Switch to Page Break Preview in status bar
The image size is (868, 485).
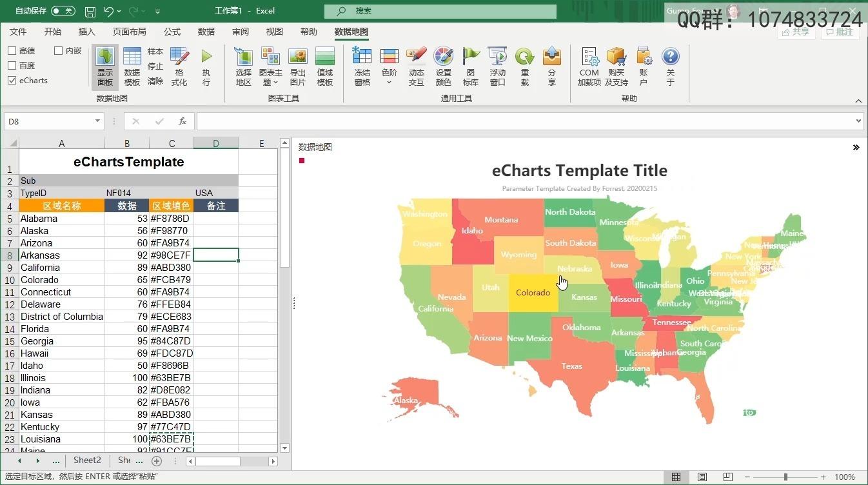(x=728, y=477)
